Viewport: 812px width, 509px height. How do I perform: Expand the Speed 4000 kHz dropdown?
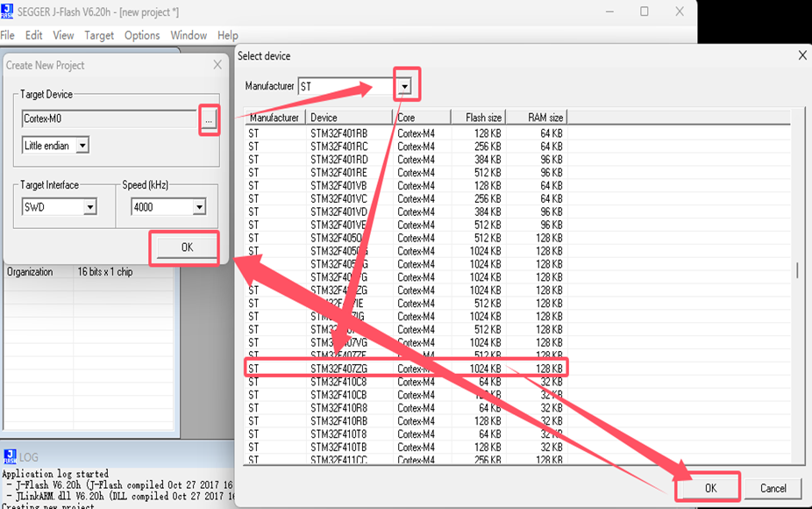point(199,207)
